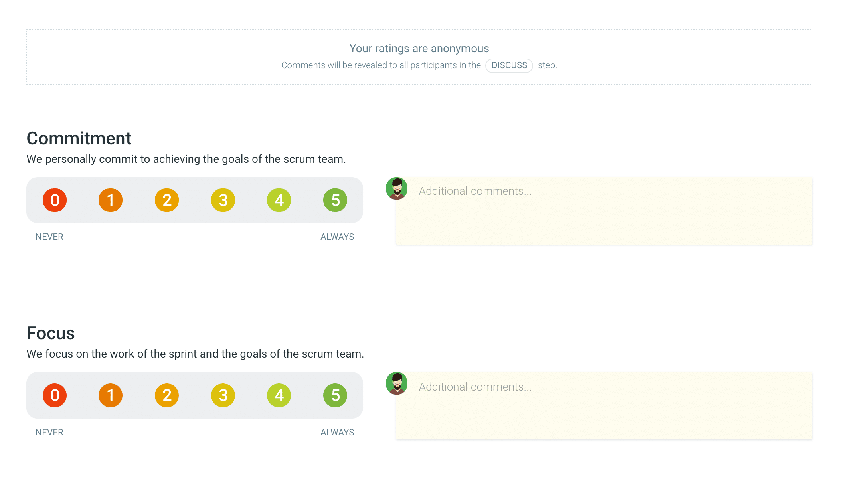Click the Focus additional comments box

click(x=604, y=406)
